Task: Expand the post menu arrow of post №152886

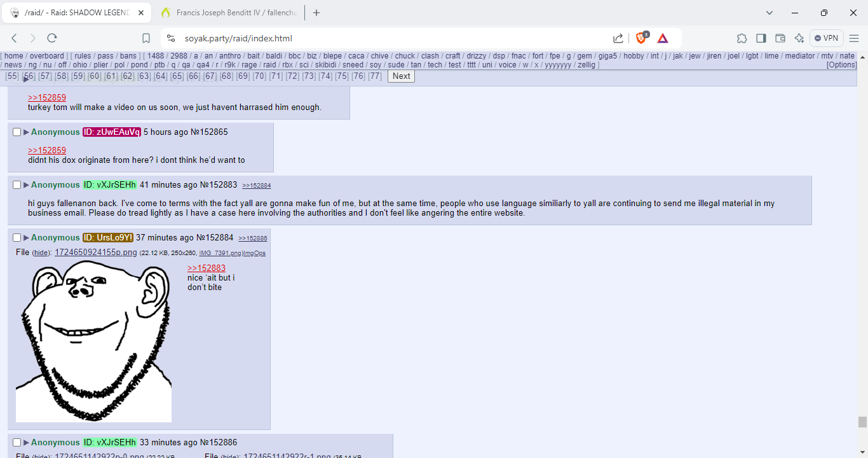Action: 27,443
